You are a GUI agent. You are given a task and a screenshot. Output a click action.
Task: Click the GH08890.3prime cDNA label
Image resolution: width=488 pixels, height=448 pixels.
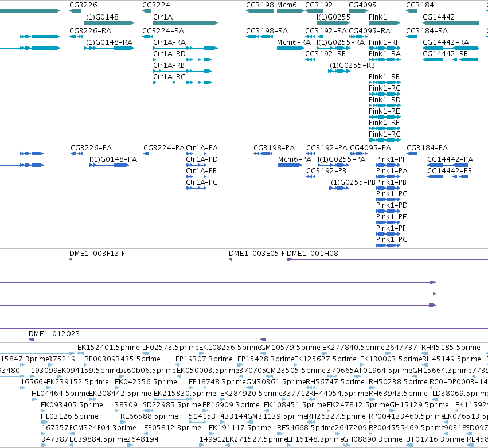pos(373,439)
